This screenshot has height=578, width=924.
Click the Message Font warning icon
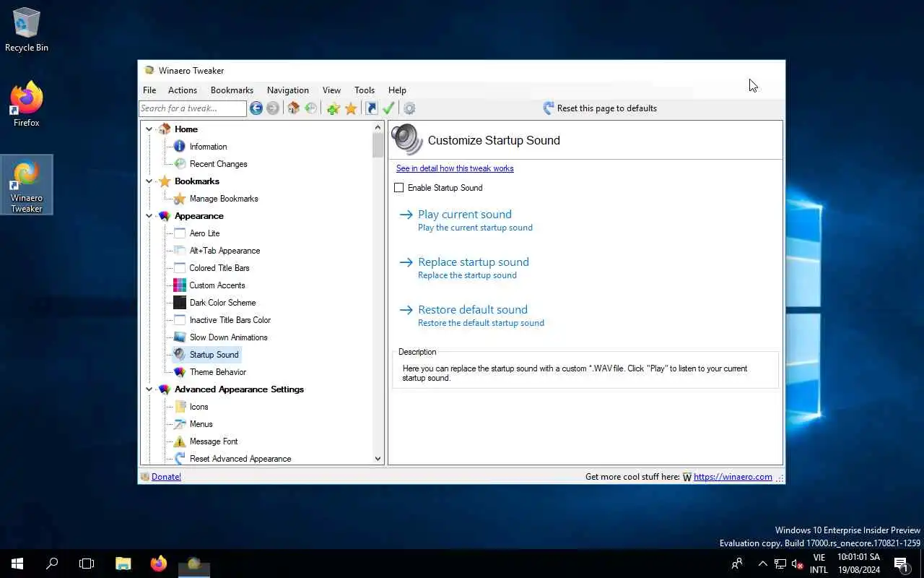(x=180, y=441)
